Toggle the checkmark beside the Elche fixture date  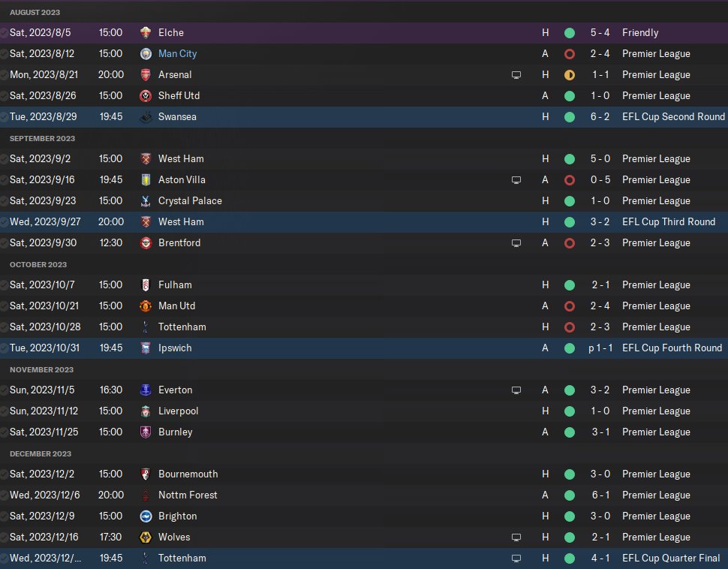5,33
